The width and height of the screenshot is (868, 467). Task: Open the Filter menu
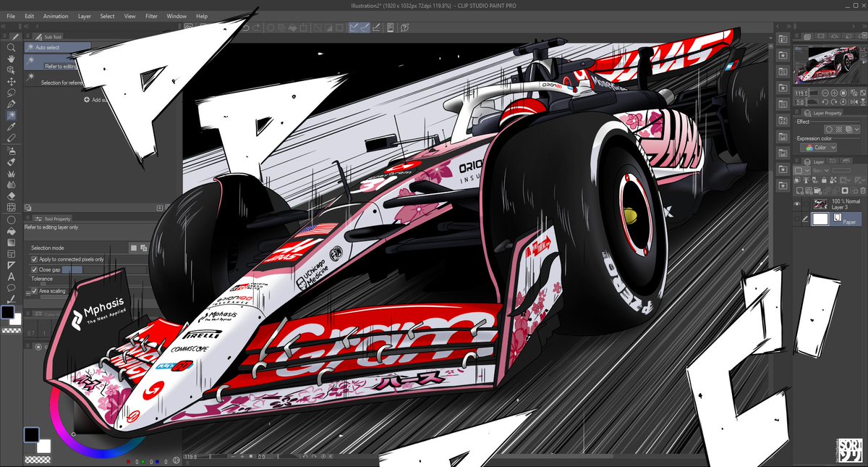[x=151, y=16]
